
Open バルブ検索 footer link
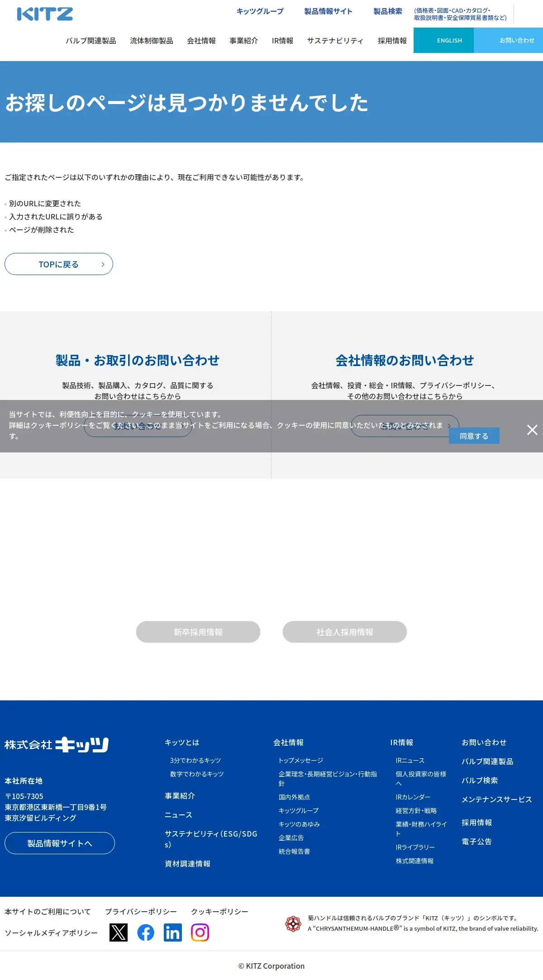(x=480, y=780)
